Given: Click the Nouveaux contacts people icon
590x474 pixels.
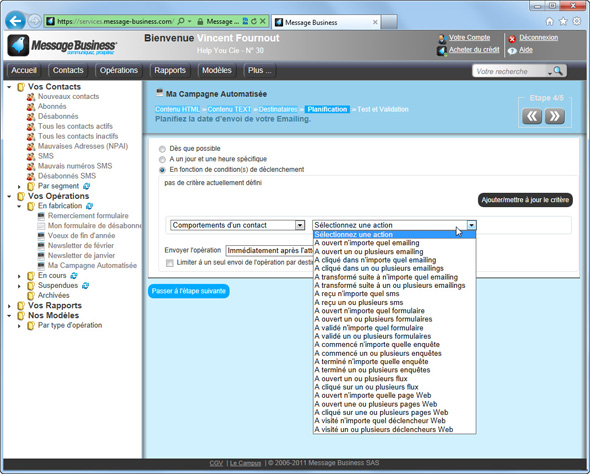Looking at the screenshot, I should pyautogui.click(x=31, y=97).
